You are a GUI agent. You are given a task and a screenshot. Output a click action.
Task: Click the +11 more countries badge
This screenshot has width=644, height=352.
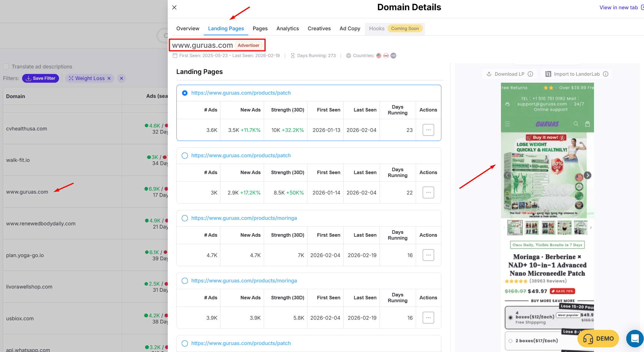click(393, 56)
